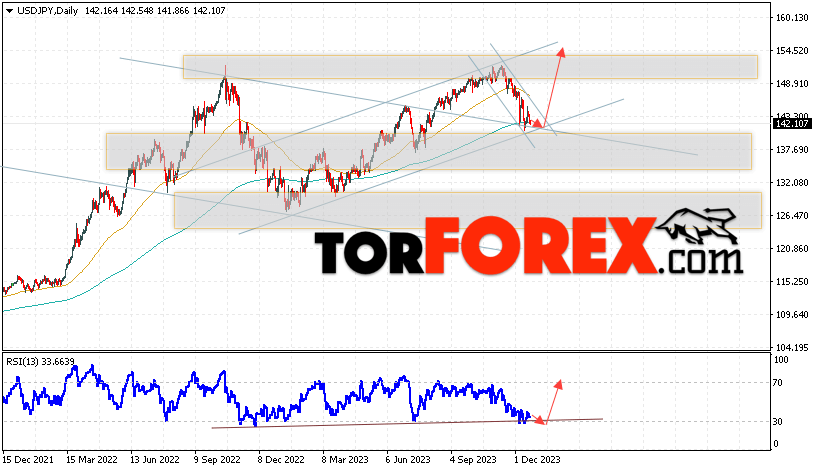Select the upper gray resistance zone rectangle
The height and width of the screenshot is (471, 816).
(x=470, y=67)
